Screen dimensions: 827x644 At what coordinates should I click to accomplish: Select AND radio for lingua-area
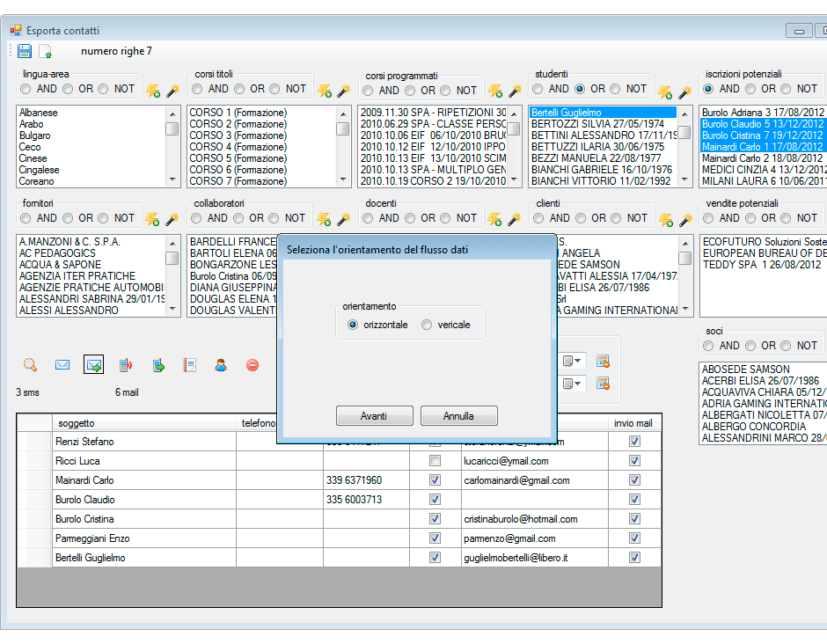pos(26,89)
